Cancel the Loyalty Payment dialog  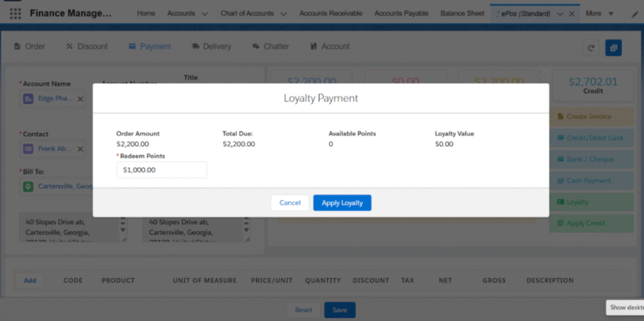point(290,203)
